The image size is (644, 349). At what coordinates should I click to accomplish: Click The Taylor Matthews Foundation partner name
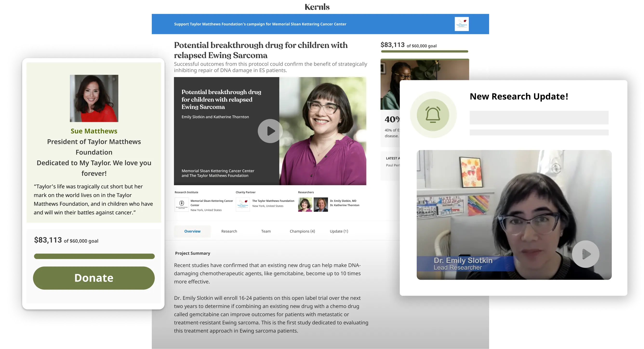(x=273, y=201)
